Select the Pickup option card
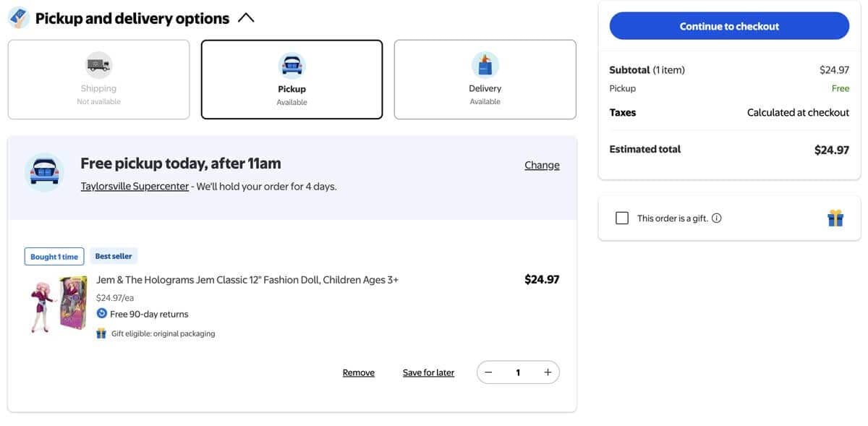Screen dimensions: 868x426 pyautogui.click(x=292, y=80)
